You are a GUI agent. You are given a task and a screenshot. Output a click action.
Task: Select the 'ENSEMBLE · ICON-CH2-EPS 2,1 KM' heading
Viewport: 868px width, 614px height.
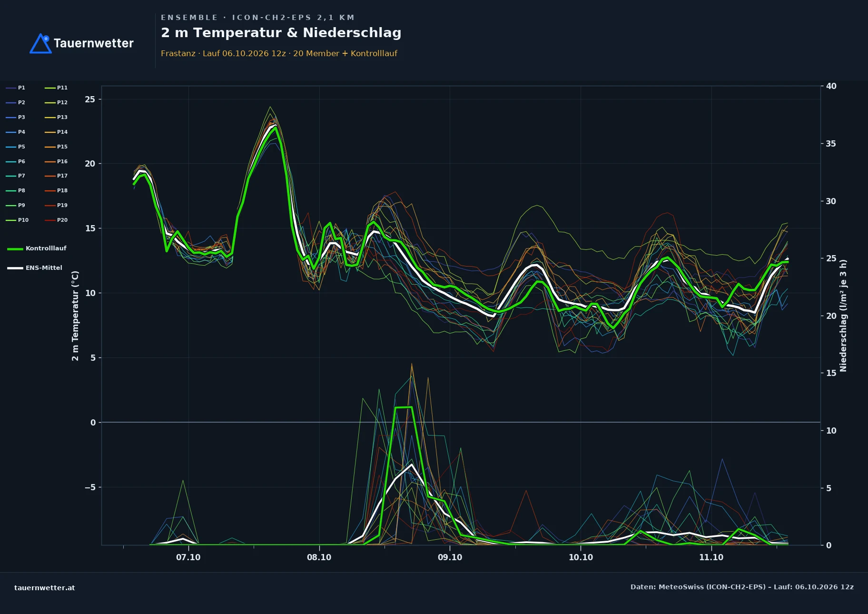coord(258,18)
